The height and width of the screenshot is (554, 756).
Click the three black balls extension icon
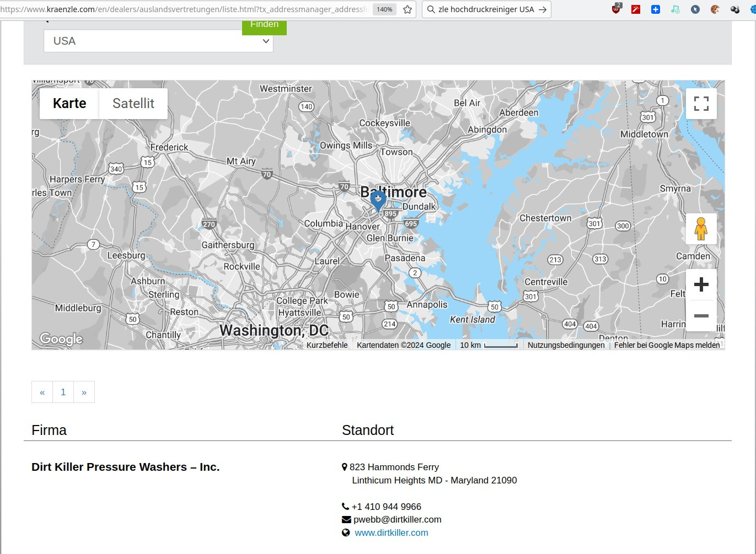(x=735, y=9)
